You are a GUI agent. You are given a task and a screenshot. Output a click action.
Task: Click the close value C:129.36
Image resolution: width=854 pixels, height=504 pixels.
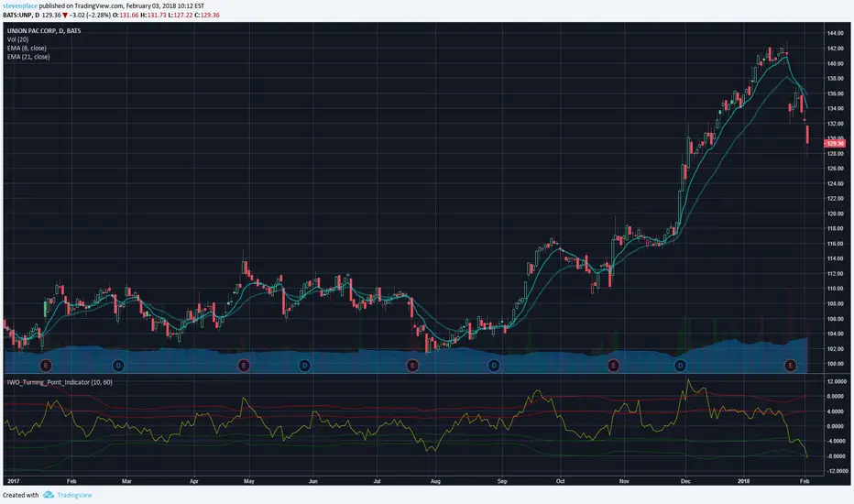click(207, 16)
